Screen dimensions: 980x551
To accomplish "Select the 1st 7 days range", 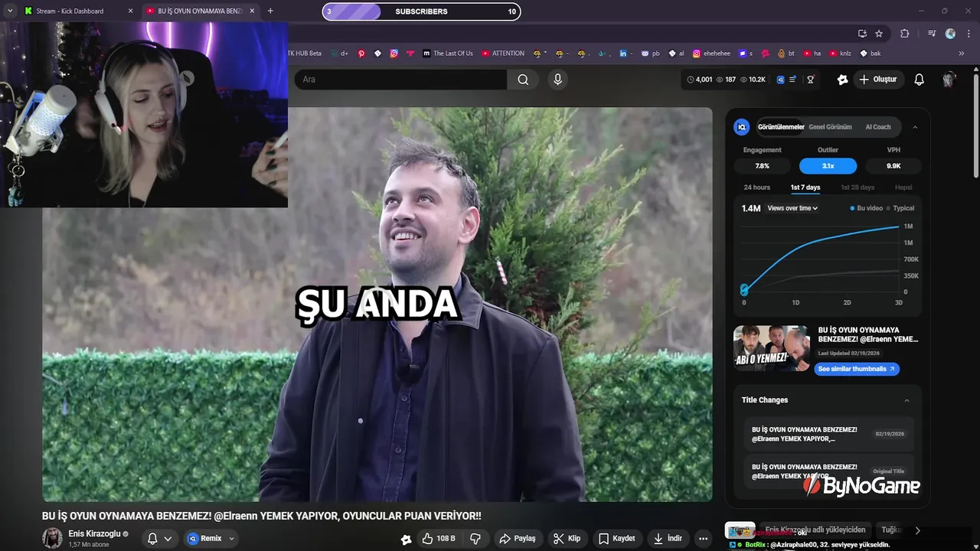I will [805, 187].
